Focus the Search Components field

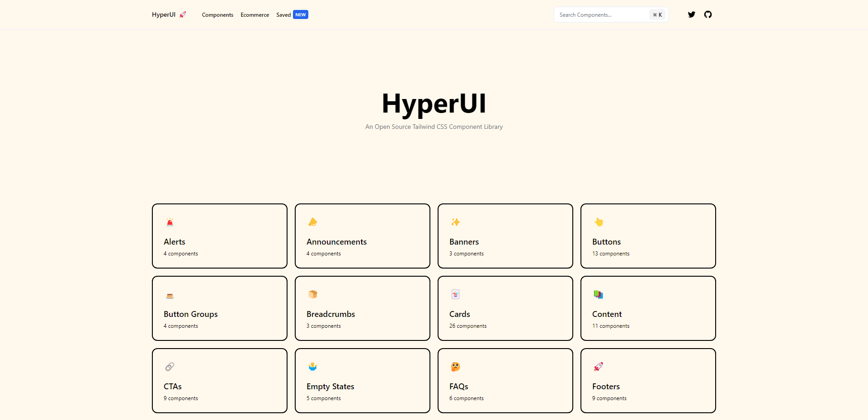(x=611, y=14)
